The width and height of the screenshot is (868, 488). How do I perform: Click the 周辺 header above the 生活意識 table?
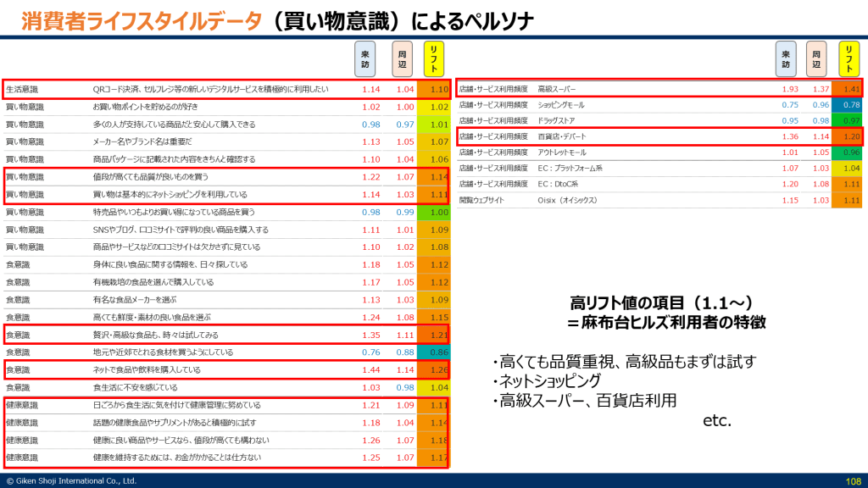point(402,59)
